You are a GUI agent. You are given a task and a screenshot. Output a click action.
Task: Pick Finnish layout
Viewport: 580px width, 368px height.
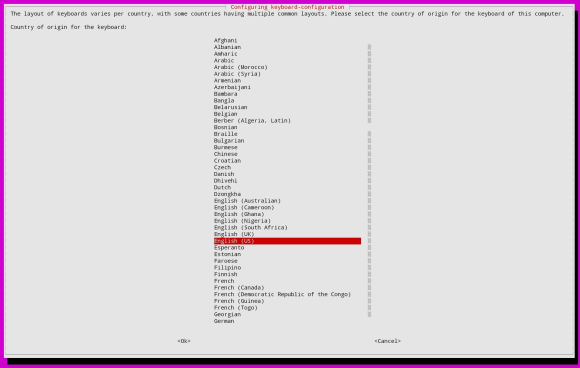coord(225,274)
